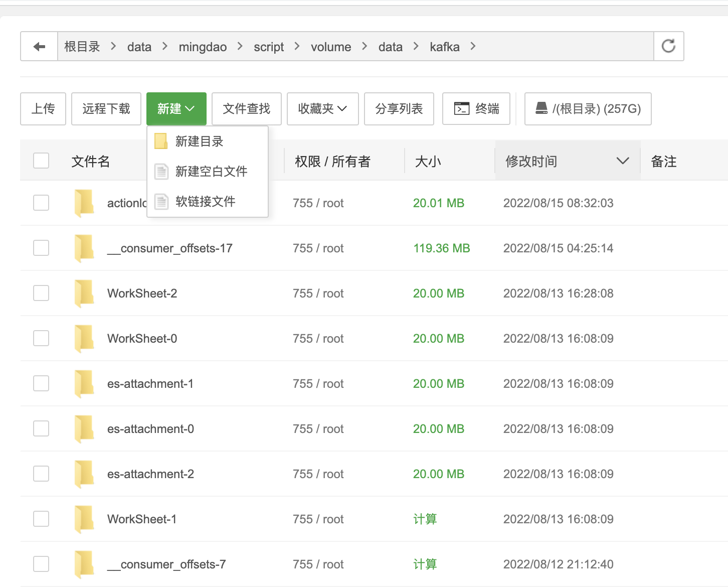This screenshot has width=728, height=587.
Task: Click the folder icon for WorkSheet-1
Action: point(84,519)
